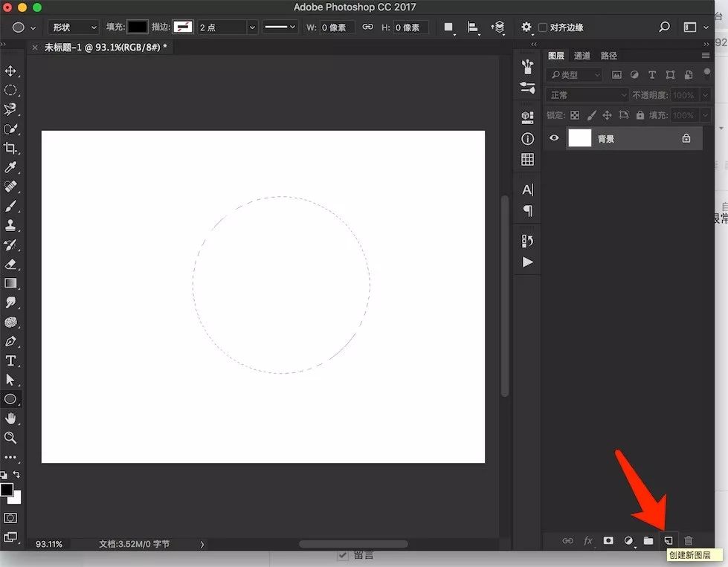Click the add layer mask icon

coord(608,540)
